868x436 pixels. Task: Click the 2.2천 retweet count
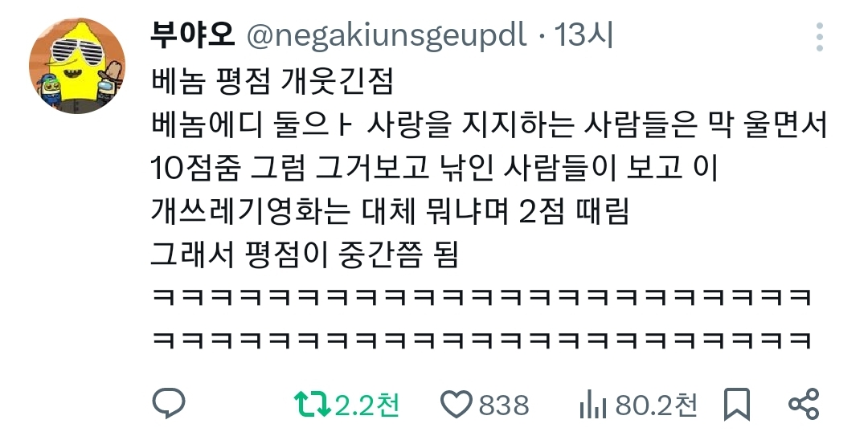point(367,405)
